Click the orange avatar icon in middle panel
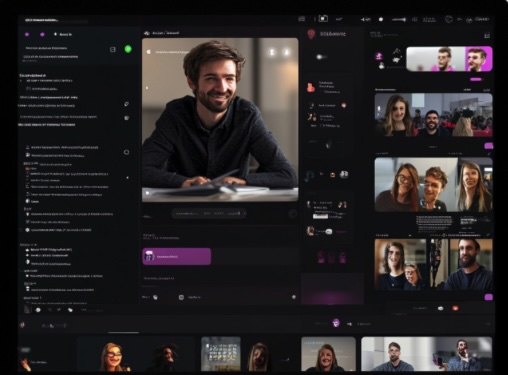 click(311, 87)
